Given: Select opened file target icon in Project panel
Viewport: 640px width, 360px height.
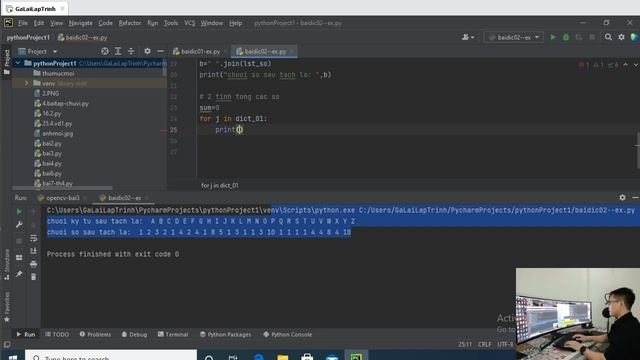Looking at the screenshot, I should [x=105, y=51].
